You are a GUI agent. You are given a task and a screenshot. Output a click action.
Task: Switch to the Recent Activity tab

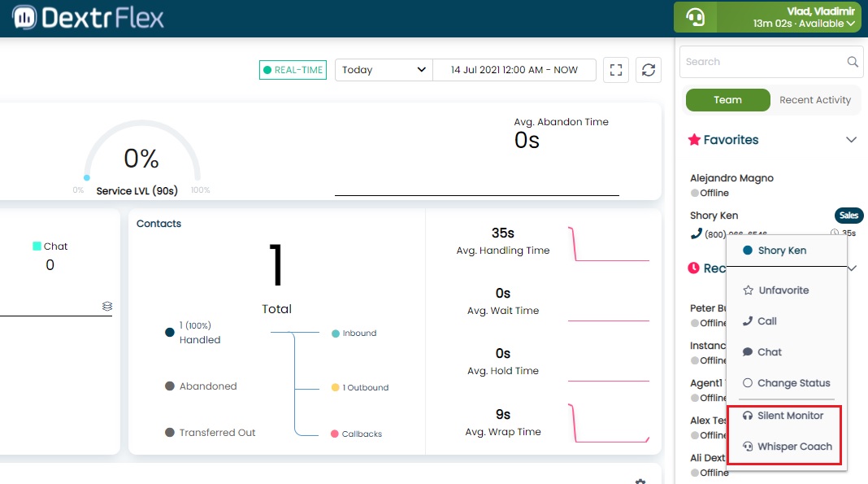(815, 100)
